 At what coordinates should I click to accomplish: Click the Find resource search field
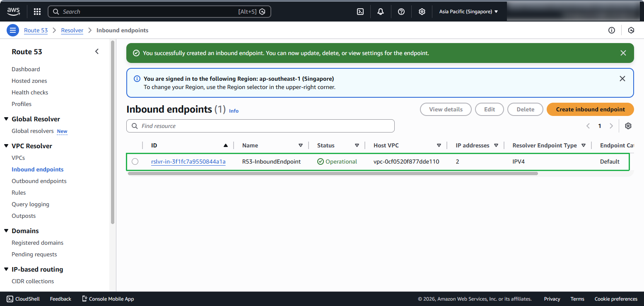[x=260, y=126]
